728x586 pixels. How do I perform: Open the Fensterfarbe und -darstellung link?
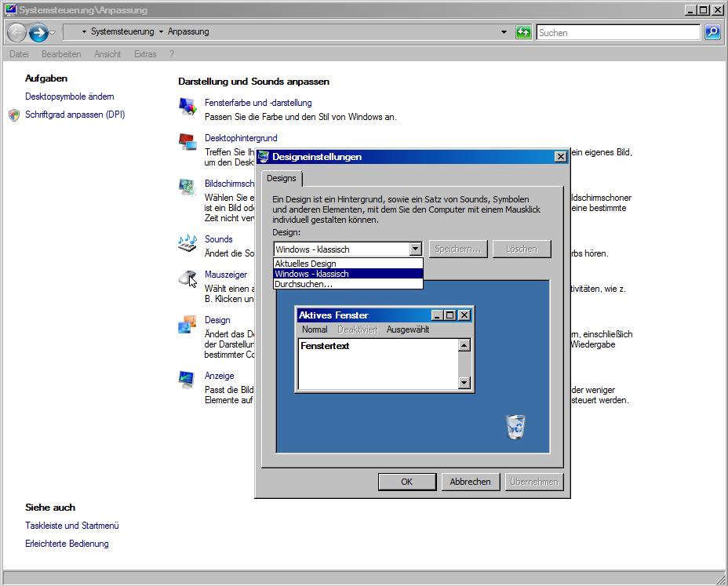pos(258,103)
